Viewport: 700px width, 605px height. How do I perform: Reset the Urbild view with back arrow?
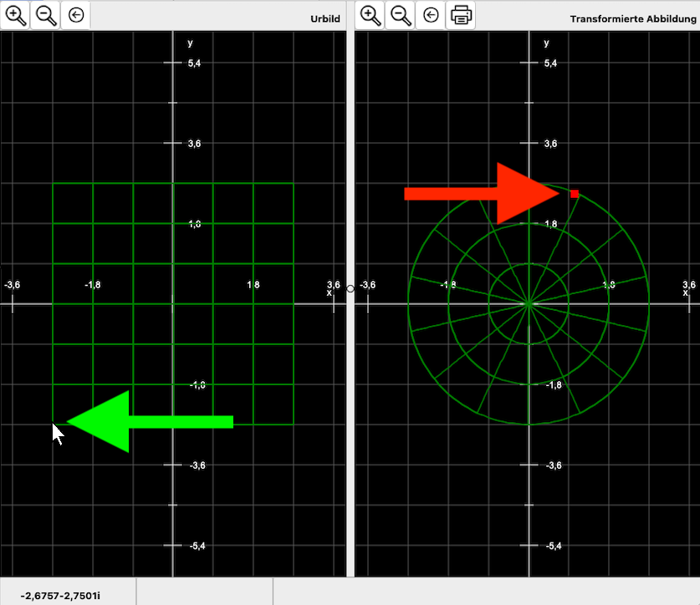[x=76, y=15]
